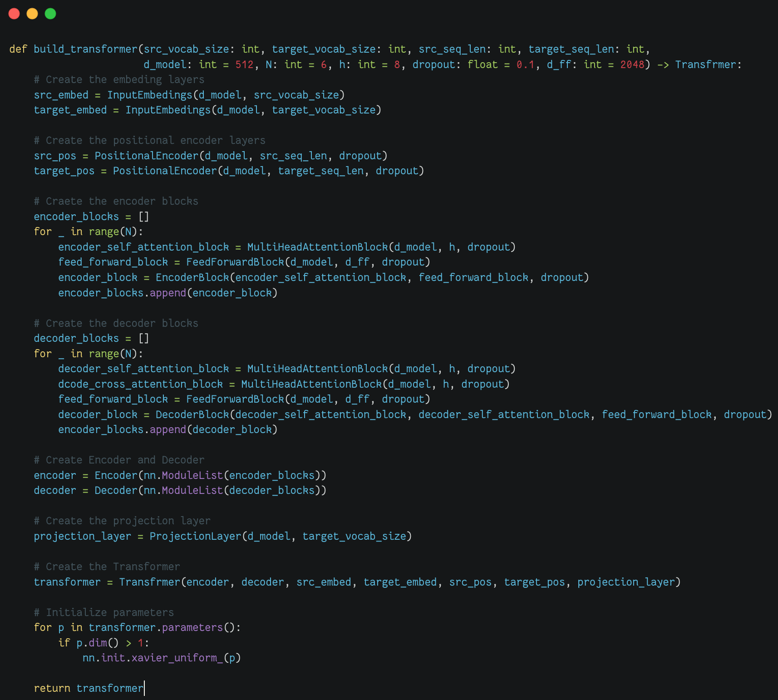Click the misspelled 'Craete the encoder blocks' comment
The height and width of the screenshot is (700, 778).
click(x=116, y=201)
